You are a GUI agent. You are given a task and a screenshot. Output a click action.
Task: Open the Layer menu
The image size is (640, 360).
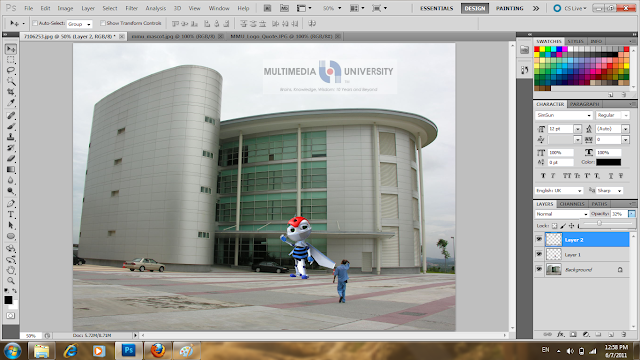pyautogui.click(x=88, y=8)
